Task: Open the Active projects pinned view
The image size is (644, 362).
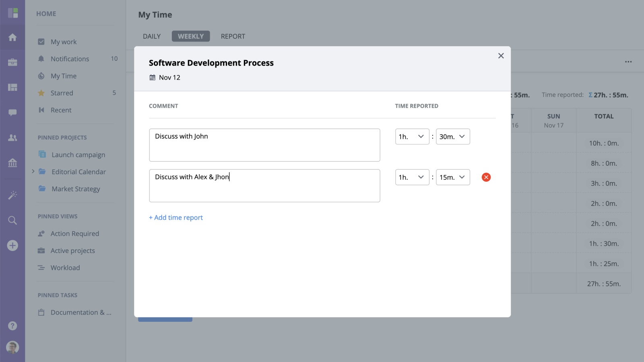Action: pos(72,251)
